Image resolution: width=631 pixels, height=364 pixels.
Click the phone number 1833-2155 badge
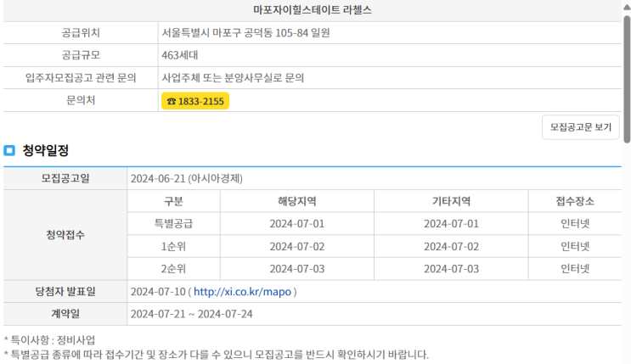(x=195, y=101)
